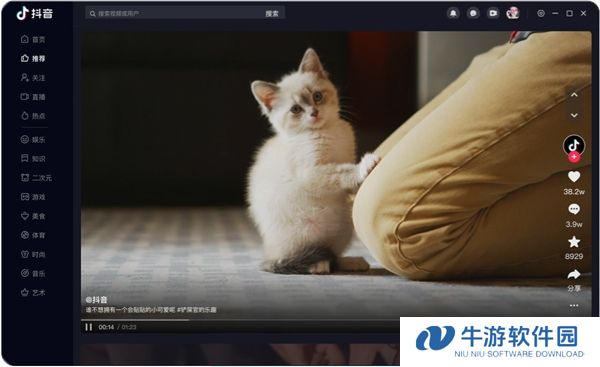
Task: Browse the 娱乐 entertainment category
Action: click(33, 140)
